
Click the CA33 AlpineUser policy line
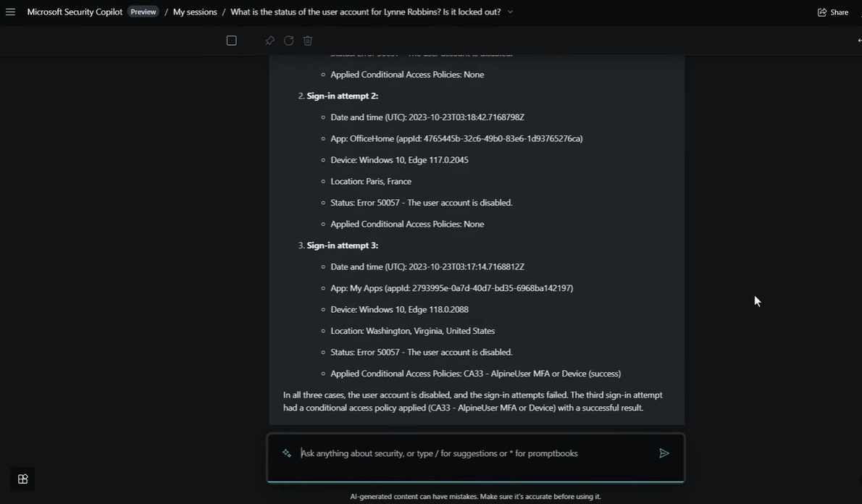pos(475,374)
